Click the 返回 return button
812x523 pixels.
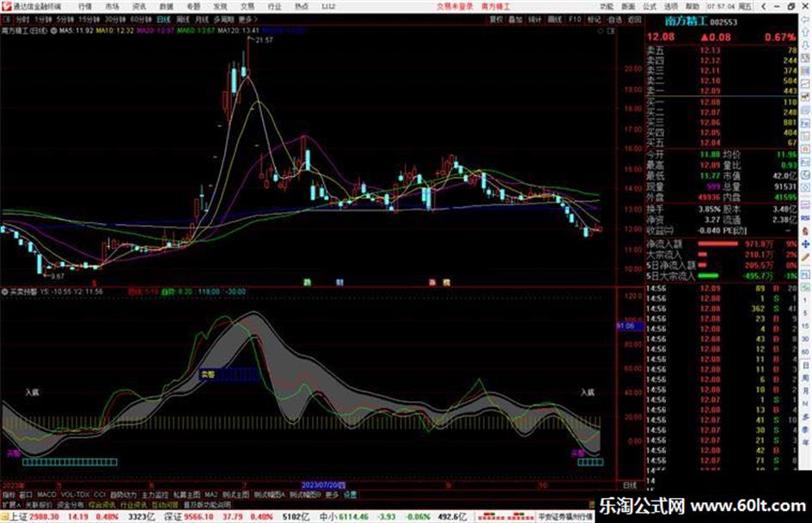(x=634, y=19)
